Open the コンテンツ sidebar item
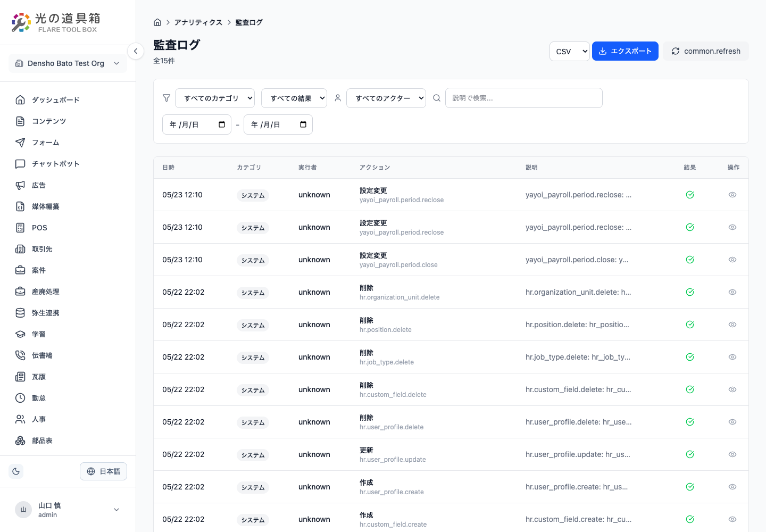Image resolution: width=766 pixels, height=532 pixels. click(x=68, y=121)
